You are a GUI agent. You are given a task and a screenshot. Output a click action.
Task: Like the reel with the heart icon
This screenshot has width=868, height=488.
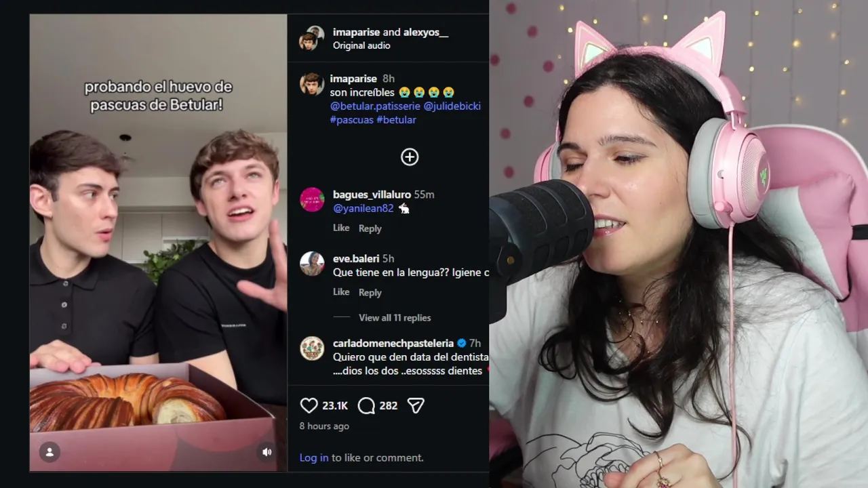click(309, 405)
